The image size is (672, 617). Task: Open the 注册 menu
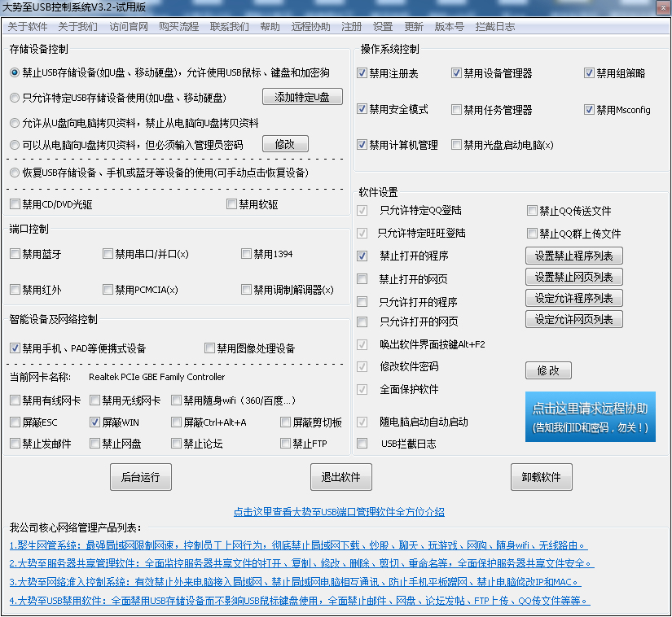point(351,27)
